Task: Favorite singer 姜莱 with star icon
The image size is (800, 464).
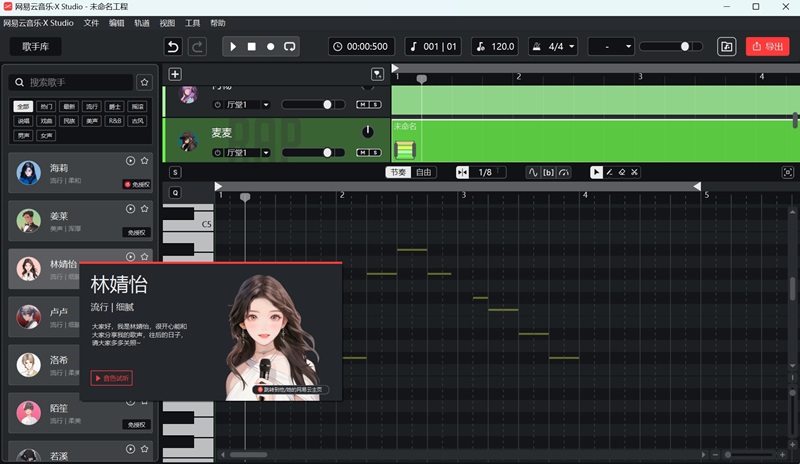Action: pyautogui.click(x=144, y=208)
